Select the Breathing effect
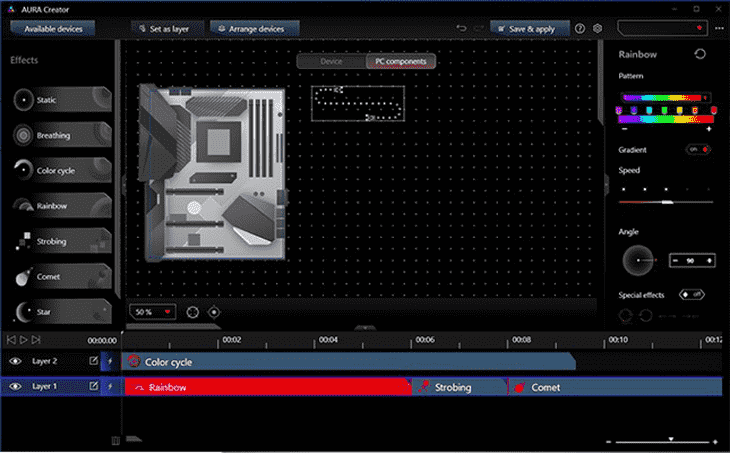This screenshot has height=453, width=730. pyautogui.click(x=63, y=135)
